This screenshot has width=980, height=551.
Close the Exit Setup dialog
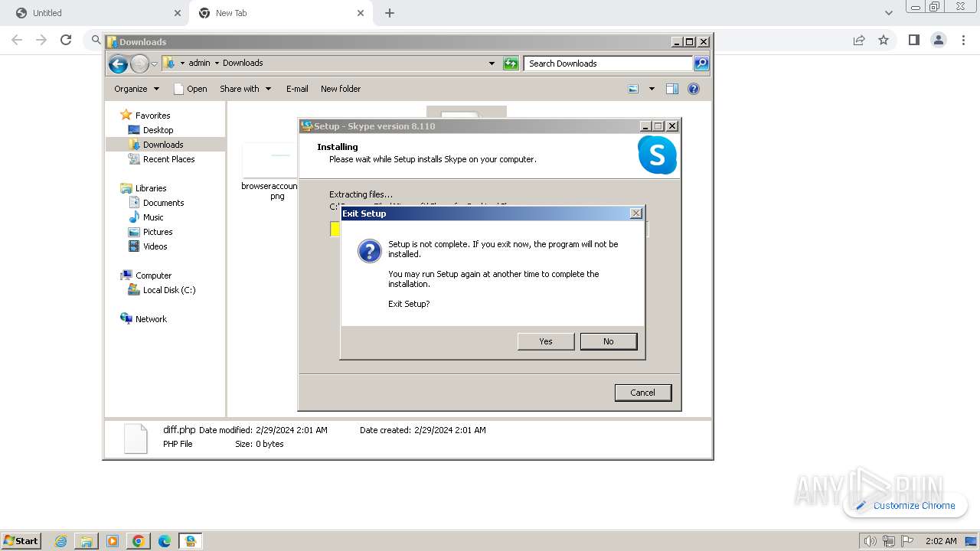coord(636,214)
